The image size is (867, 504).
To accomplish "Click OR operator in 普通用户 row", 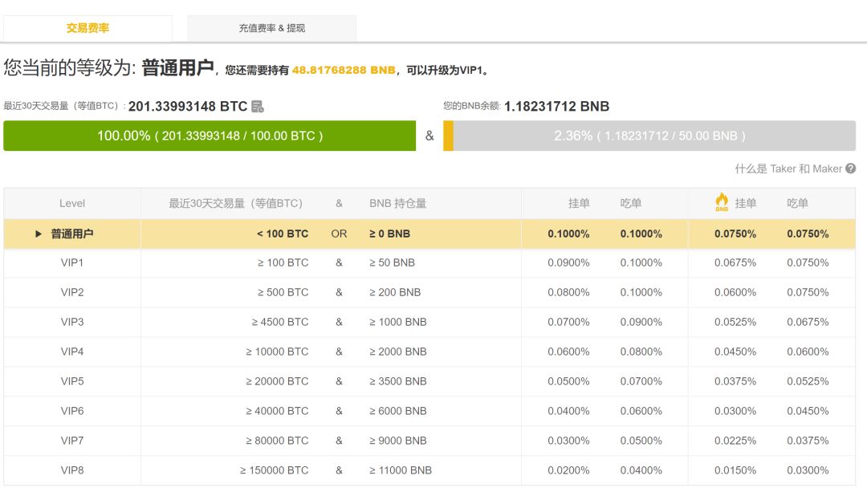I will (339, 234).
